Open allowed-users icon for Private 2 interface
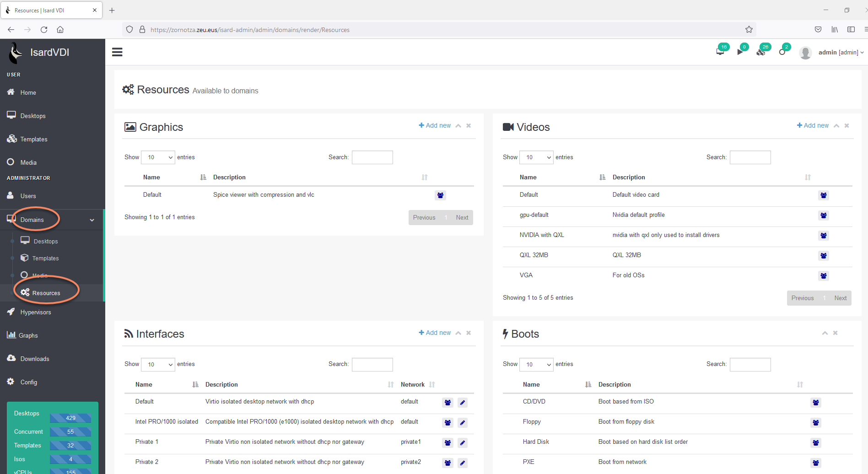 [x=448, y=463]
